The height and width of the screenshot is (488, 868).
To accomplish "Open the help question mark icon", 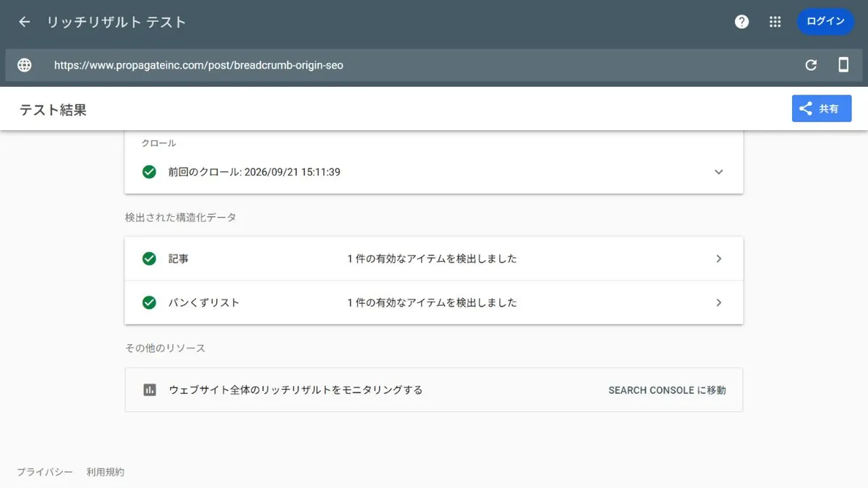I will click(x=741, y=22).
